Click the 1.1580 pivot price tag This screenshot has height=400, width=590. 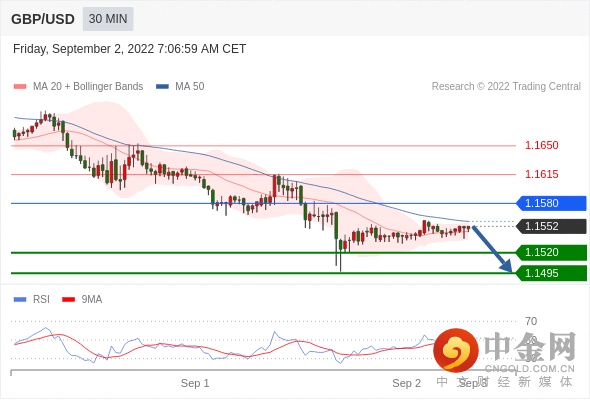pyautogui.click(x=551, y=203)
